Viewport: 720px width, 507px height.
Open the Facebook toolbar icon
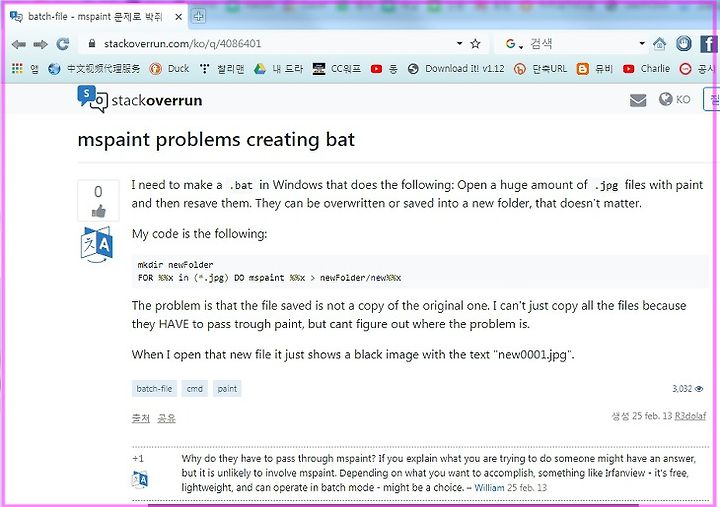(x=709, y=44)
